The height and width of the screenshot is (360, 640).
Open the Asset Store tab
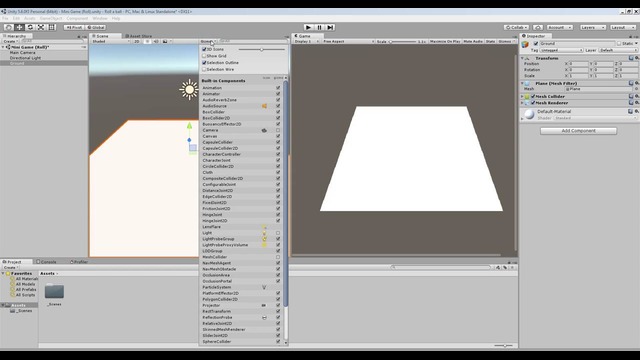click(x=138, y=36)
